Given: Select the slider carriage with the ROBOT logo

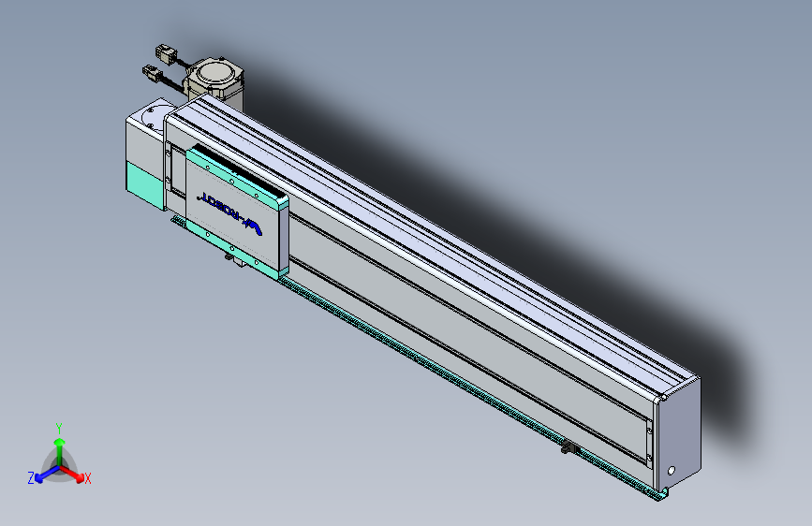Looking at the screenshot, I should coord(237,212).
